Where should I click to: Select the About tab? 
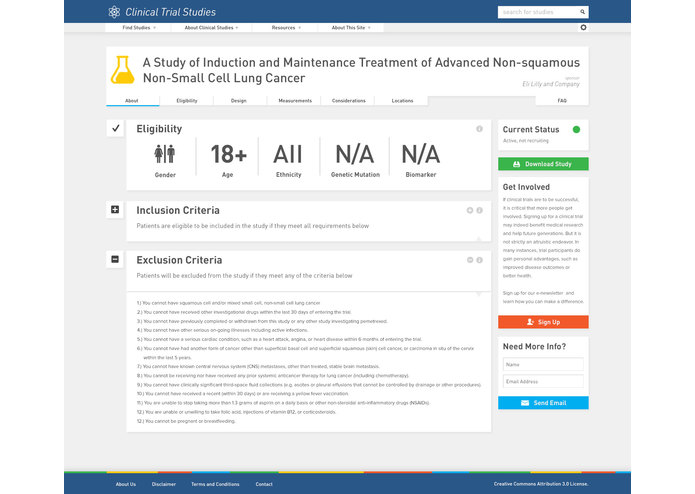point(132,101)
